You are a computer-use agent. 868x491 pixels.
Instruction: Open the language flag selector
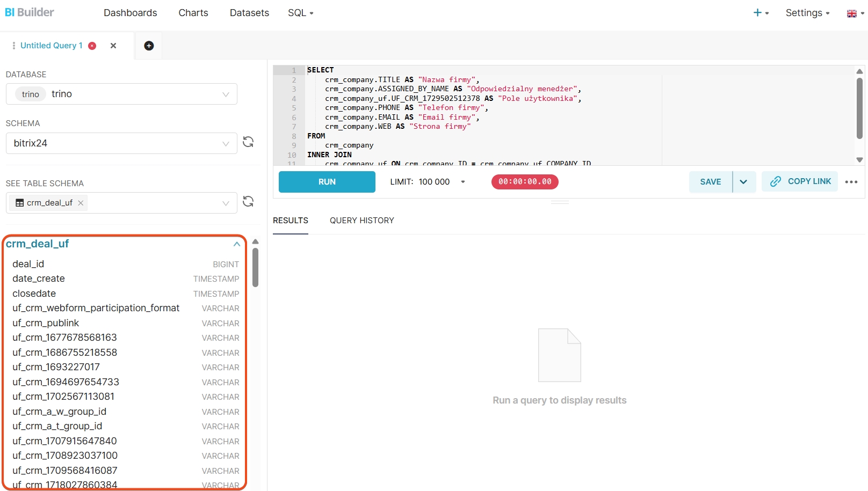(855, 13)
